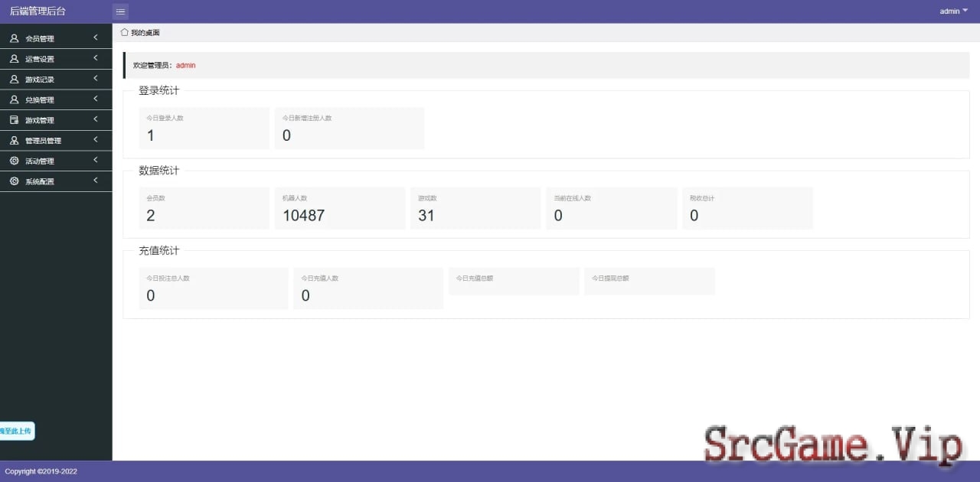Click the 兑换管理 sidebar icon

pyautogui.click(x=14, y=99)
